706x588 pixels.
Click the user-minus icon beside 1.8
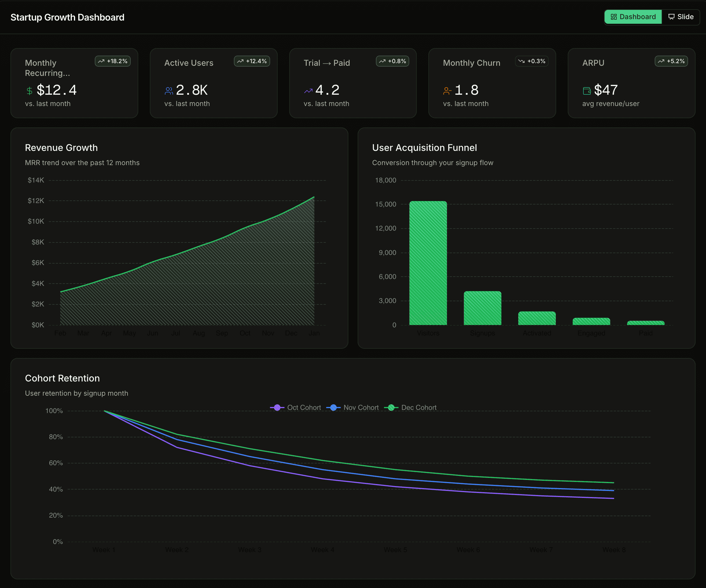click(x=447, y=91)
